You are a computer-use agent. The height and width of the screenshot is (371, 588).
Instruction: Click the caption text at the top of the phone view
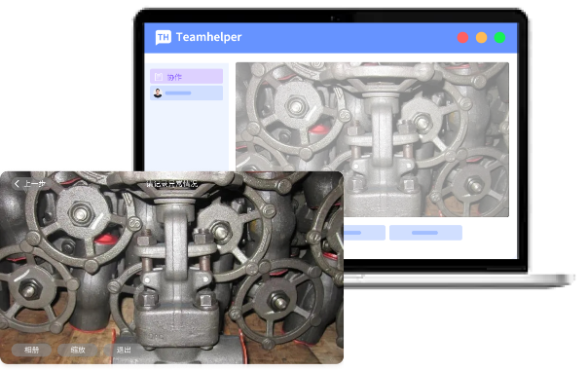point(171,184)
